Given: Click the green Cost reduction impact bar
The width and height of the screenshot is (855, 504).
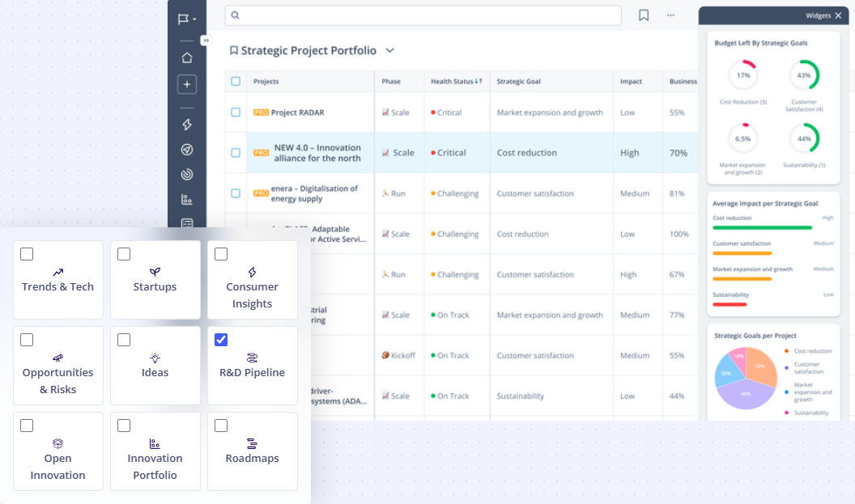Looking at the screenshot, I should [763, 228].
